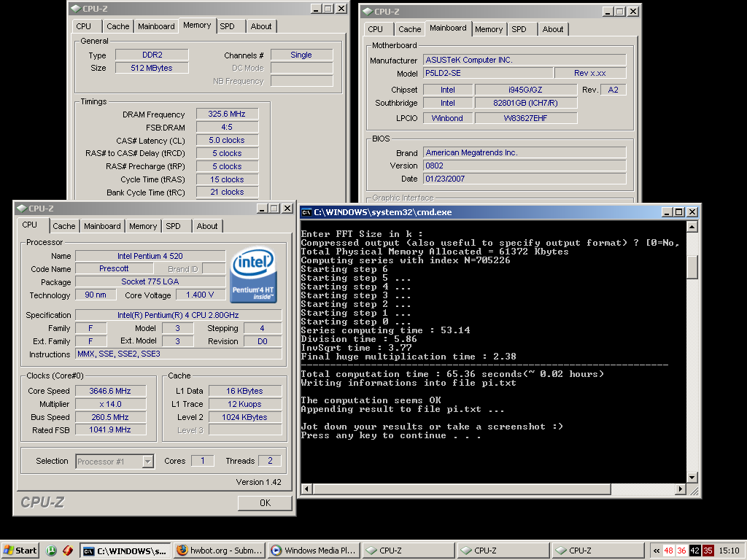The width and height of the screenshot is (747, 560).
Task: Switch to Memory tab in Mainboard CPU-Z window
Action: point(489,29)
